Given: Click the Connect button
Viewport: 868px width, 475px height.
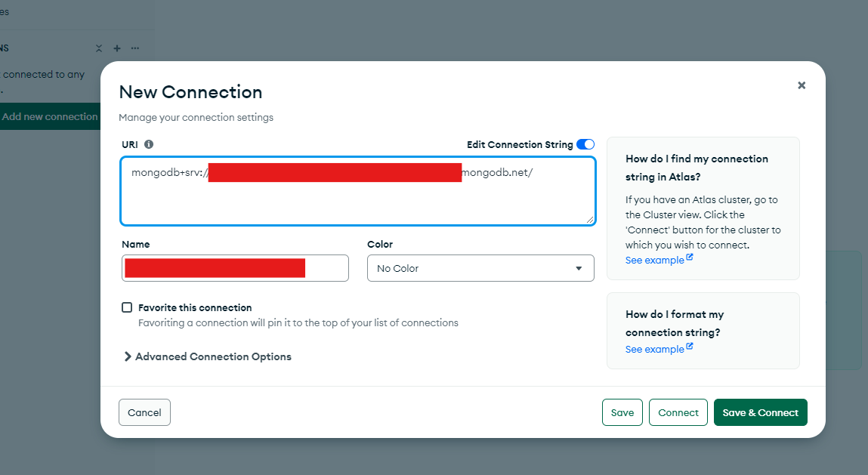Looking at the screenshot, I should point(678,412).
